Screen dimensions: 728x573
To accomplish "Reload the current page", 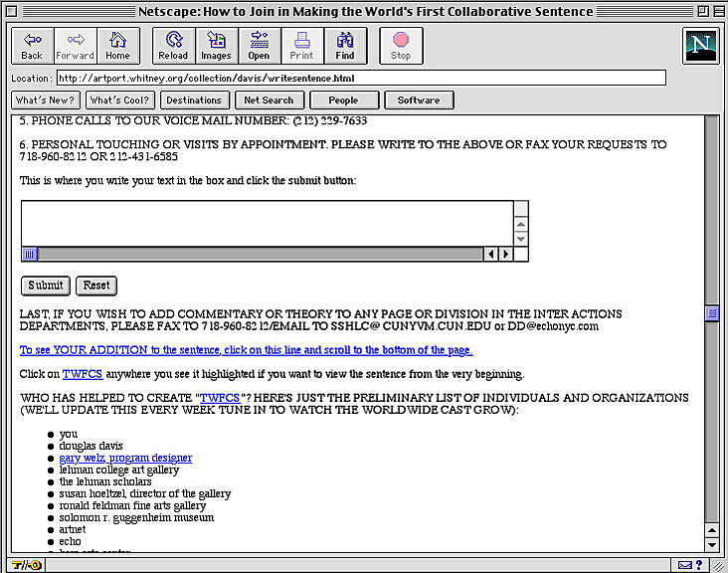I will pyautogui.click(x=173, y=45).
